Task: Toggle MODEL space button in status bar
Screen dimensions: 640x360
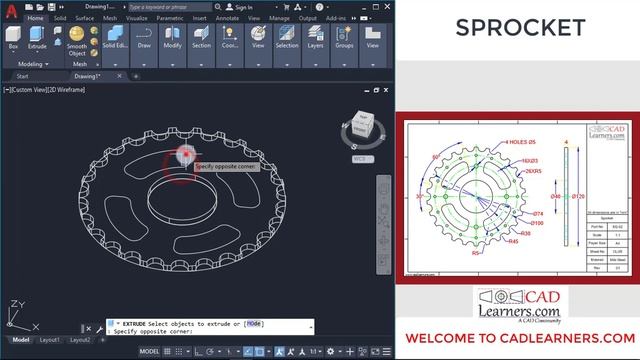Action: pos(149,351)
